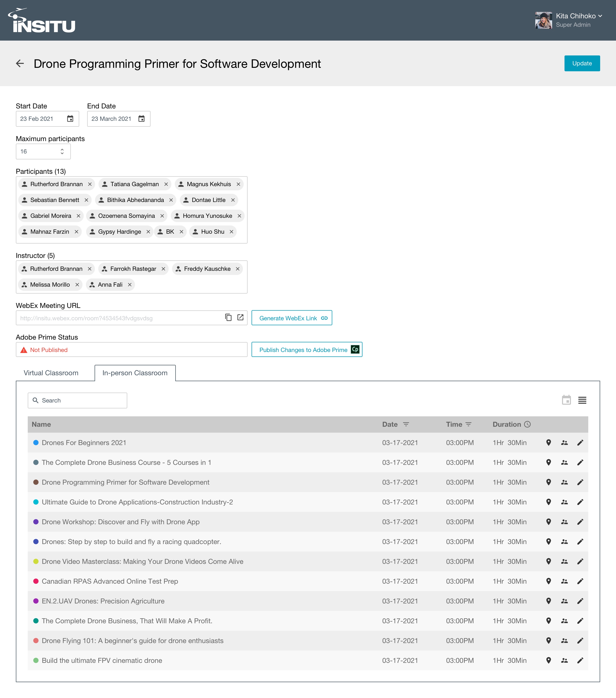Open location for EN.2.UAV Drones: Precision Agriculture
The width and height of the screenshot is (616, 698).
click(548, 601)
